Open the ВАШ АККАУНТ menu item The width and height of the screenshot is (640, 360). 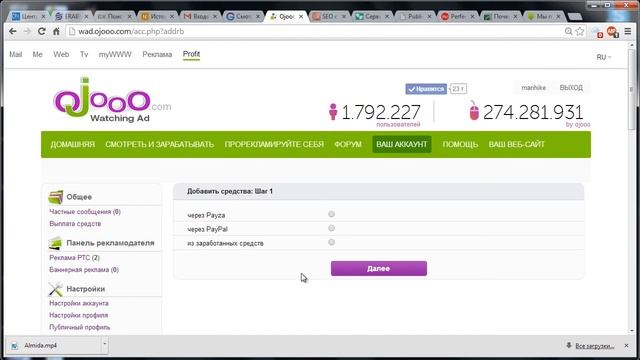coord(402,144)
